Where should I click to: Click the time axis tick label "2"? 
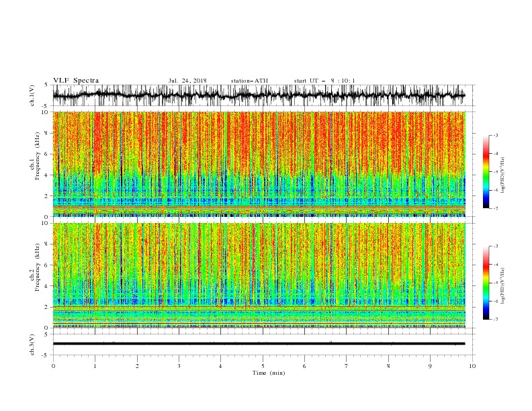pyautogui.click(x=137, y=366)
